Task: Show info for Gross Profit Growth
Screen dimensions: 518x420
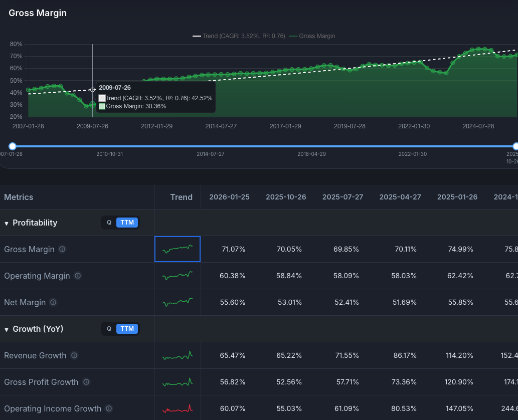Action: (86, 382)
